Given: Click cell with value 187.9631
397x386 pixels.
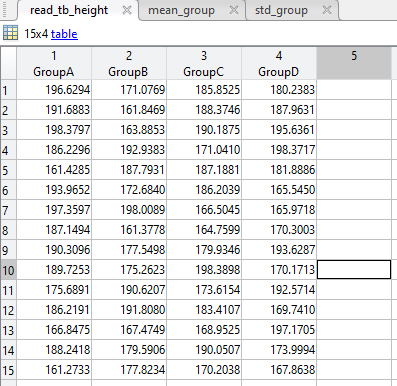Looking at the screenshot, I should (279, 110).
